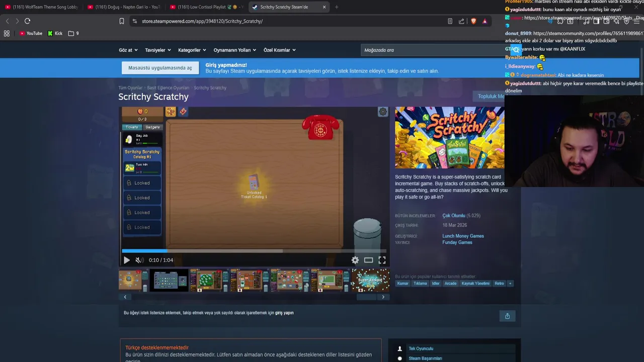The height and width of the screenshot is (362, 644).
Task: Open the Brave Shields lion icon
Action: (473, 21)
